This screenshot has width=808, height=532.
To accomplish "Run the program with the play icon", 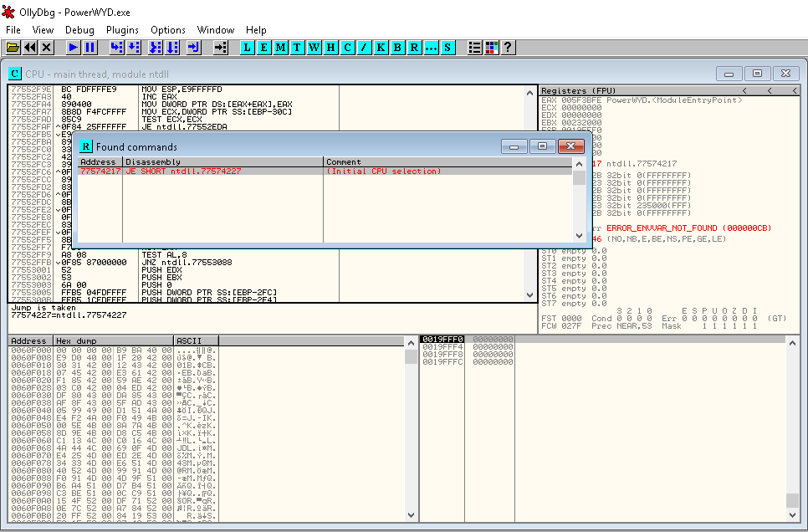I will 73,48.
